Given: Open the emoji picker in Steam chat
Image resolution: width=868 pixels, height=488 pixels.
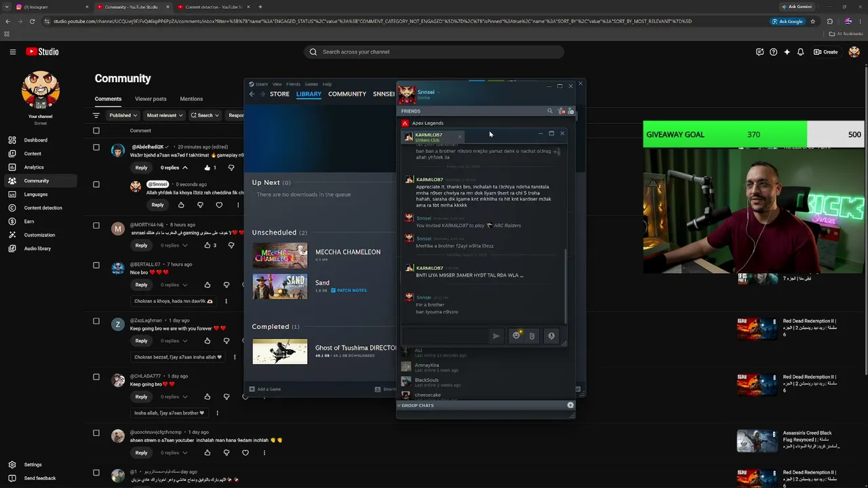Looking at the screenshot, I should [517, 335].
